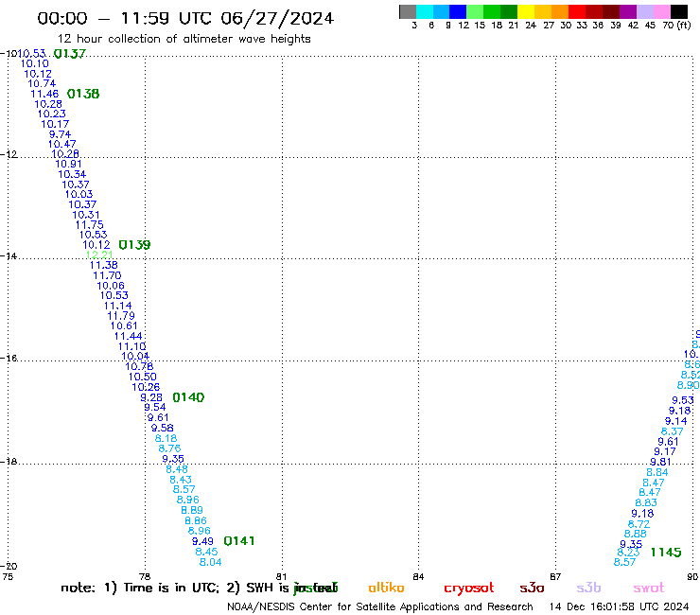Select the 10.91 wave height value
This screenshot has width=700, height=615.
[68, 164]
